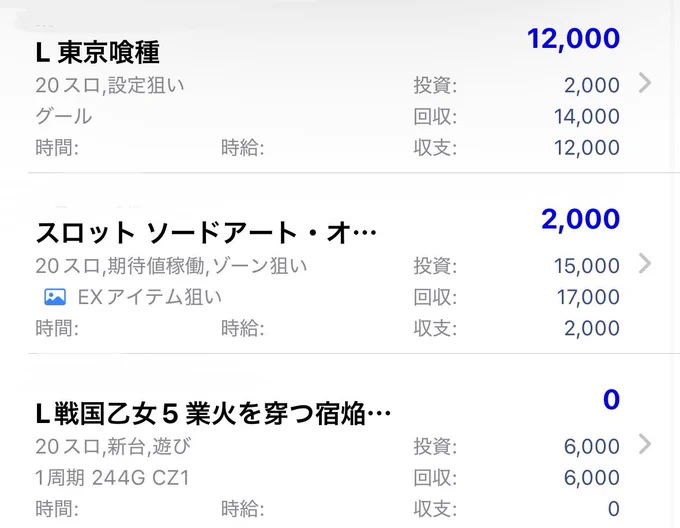Select the blue 0 balance total
680x528 pixels.
[x=611, y=400]
